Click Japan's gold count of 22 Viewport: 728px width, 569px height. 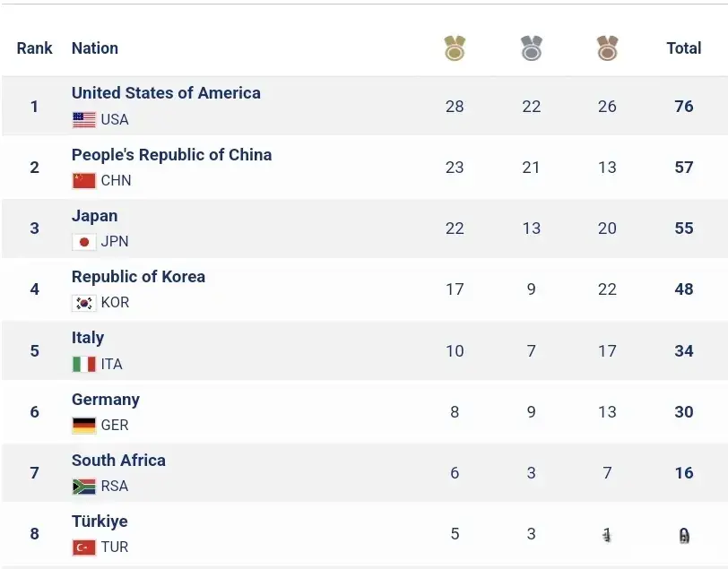click(455, 228)
